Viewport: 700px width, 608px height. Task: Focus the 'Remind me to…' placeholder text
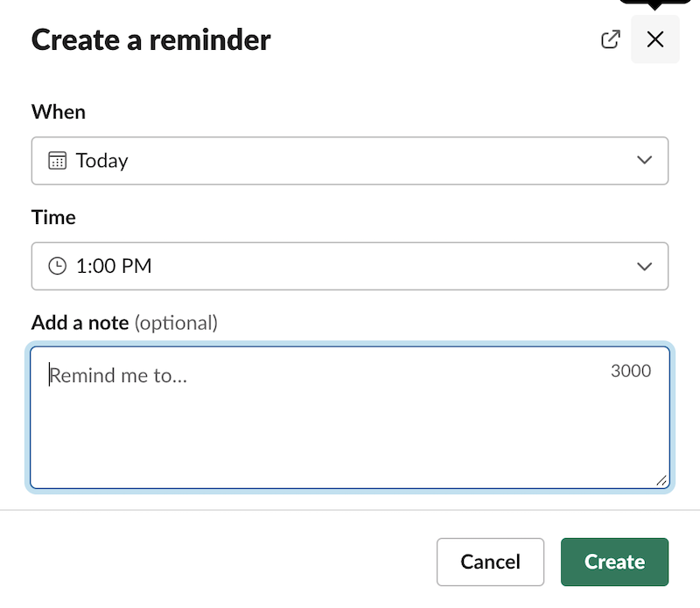pos(118,375)
